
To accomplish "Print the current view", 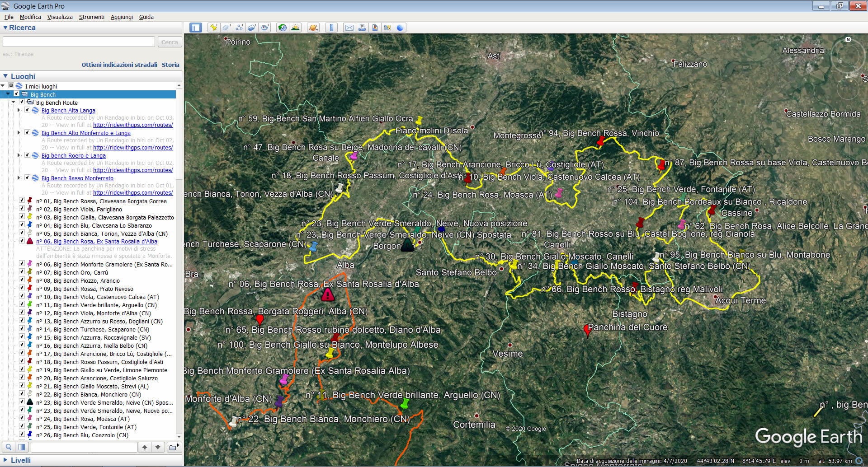I will tap(362, 28).
